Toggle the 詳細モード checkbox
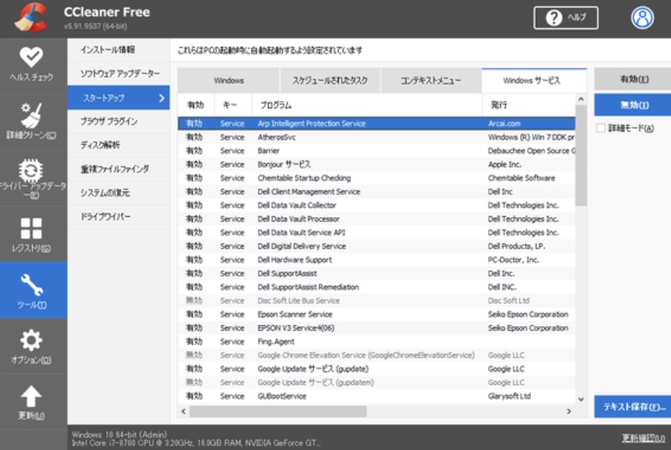Screen dimensions: 671x450 (x=600, y=128)
